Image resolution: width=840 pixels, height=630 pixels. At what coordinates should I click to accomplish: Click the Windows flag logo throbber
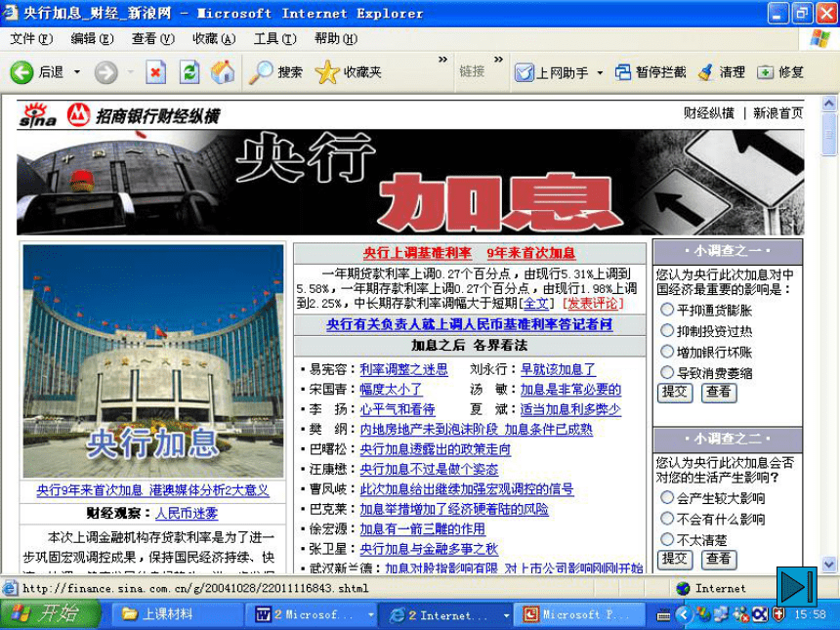pos(819,38)
